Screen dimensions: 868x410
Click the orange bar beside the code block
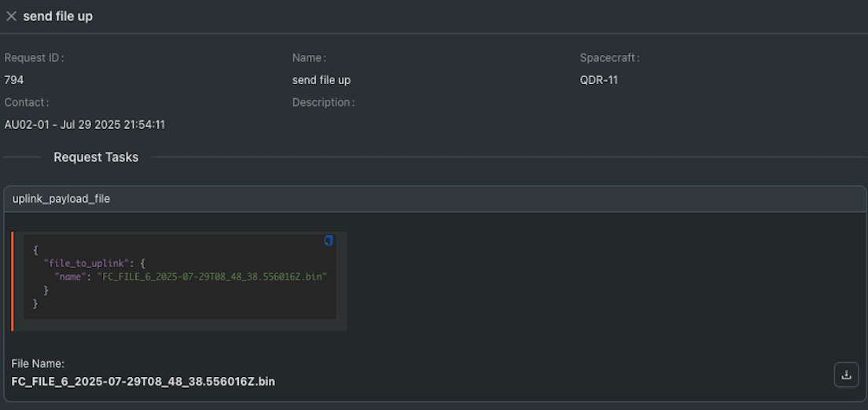[x=12, y=281]
